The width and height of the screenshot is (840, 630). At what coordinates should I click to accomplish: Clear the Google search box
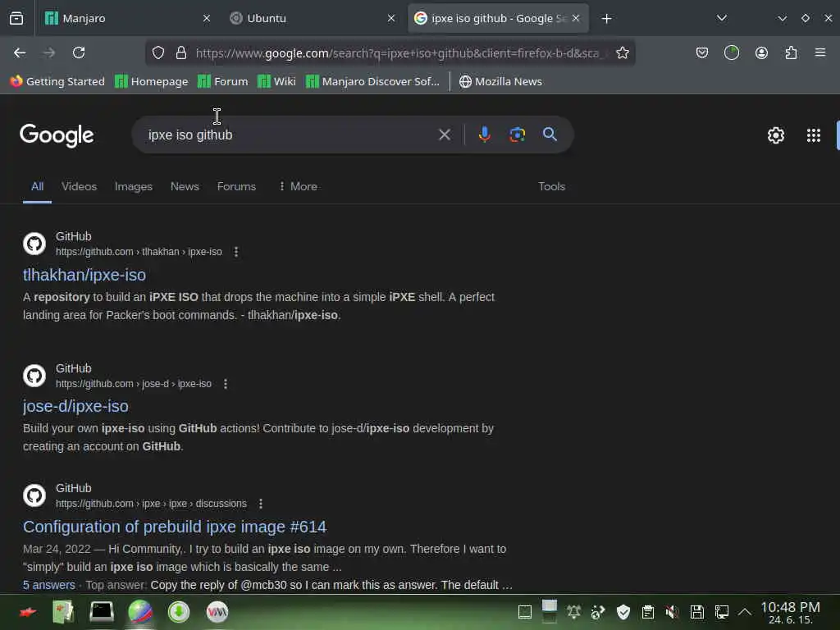444,135
